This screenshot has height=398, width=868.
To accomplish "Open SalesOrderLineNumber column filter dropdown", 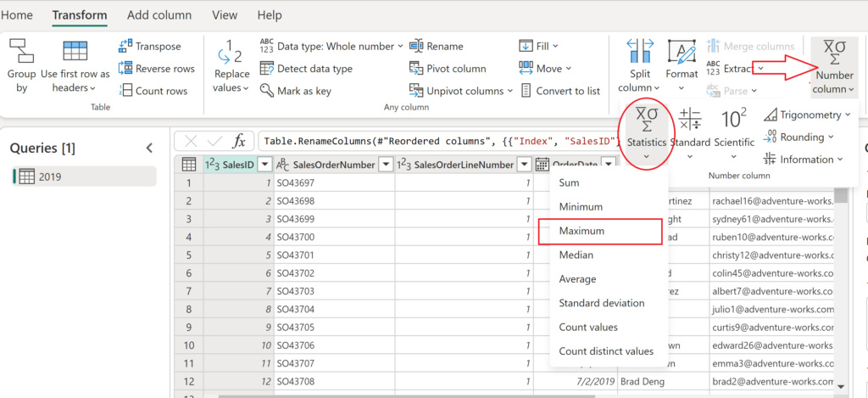I will click(x=524, y=165).
